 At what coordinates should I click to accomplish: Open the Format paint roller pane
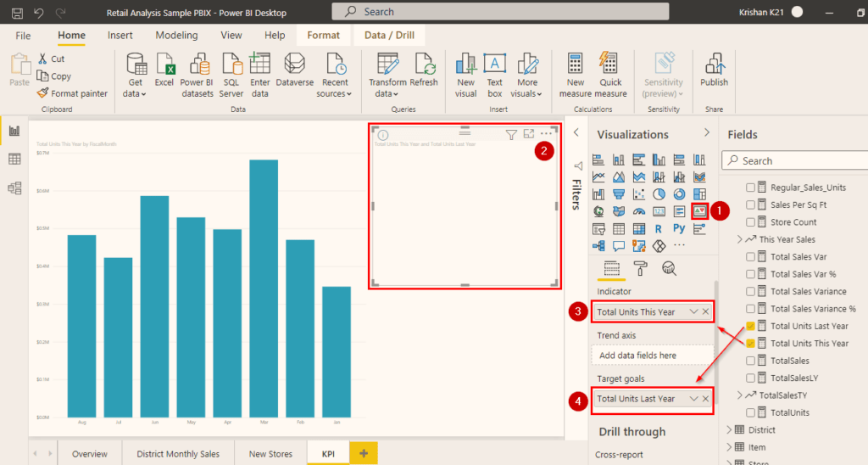coord(641,269)
